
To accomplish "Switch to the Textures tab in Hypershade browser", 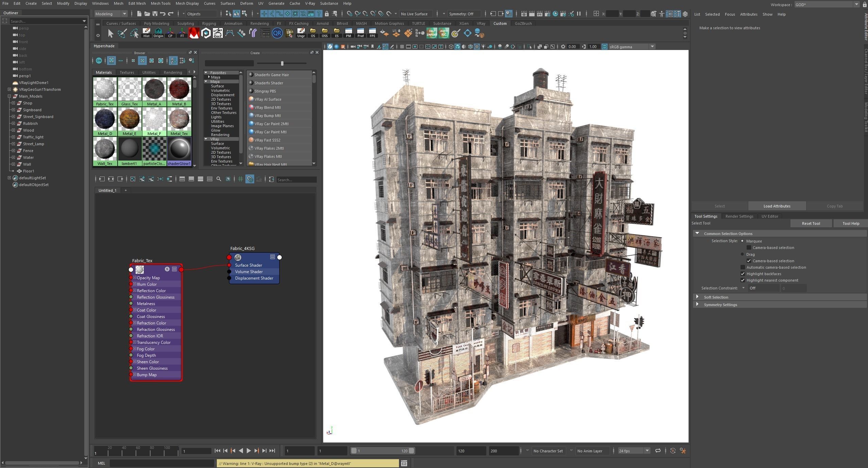I will coord(127,72).
